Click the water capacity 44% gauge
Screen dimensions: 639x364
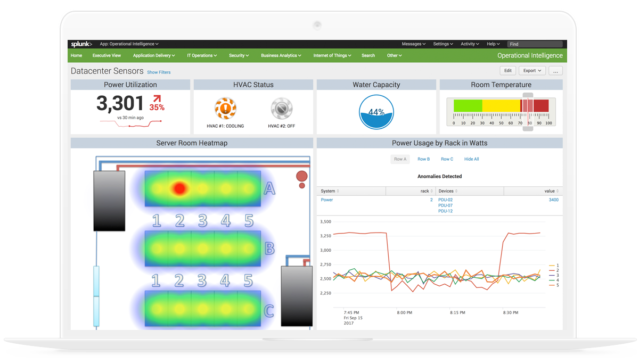(376, 112)
